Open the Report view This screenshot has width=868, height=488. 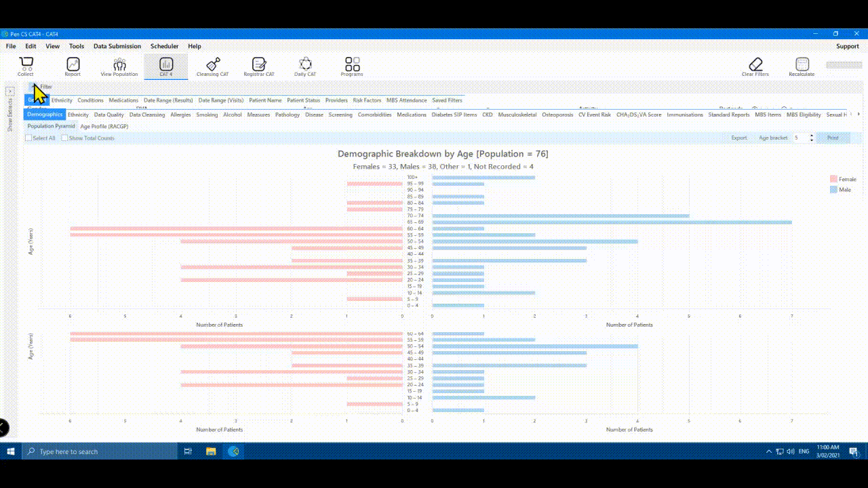(x=73, y=66)
